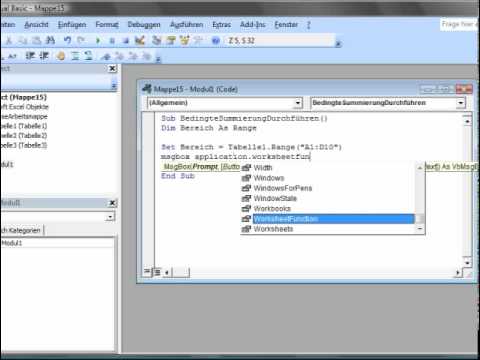
Task: Open the Project Explorer via toolbar icon
Action: pos(157,41)
